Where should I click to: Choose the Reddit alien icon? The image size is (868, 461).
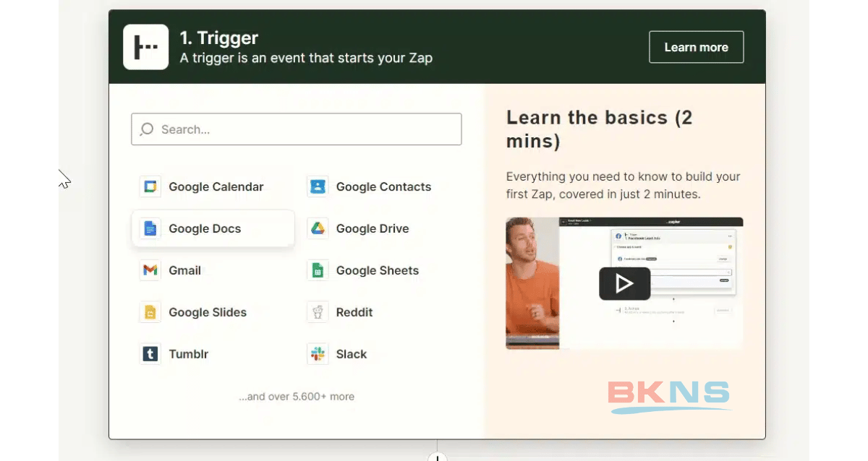tap(318, 313)
